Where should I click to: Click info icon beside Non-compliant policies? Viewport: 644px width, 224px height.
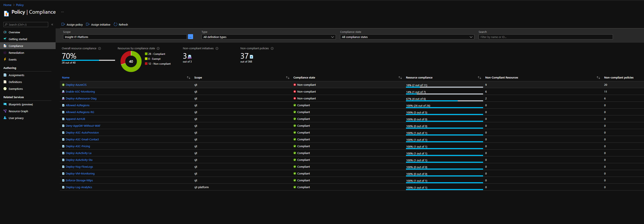click(272, 48)
